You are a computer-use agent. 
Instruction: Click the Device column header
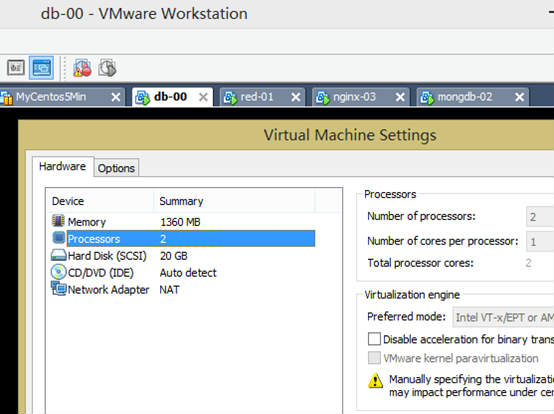click(101, 201)
